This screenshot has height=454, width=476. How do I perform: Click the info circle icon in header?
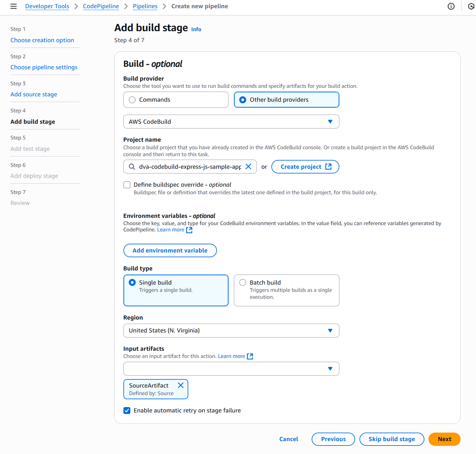(451, 6)
